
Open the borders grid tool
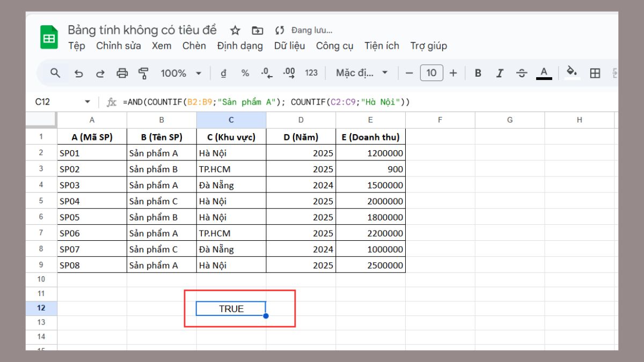[x=595, y=73]
